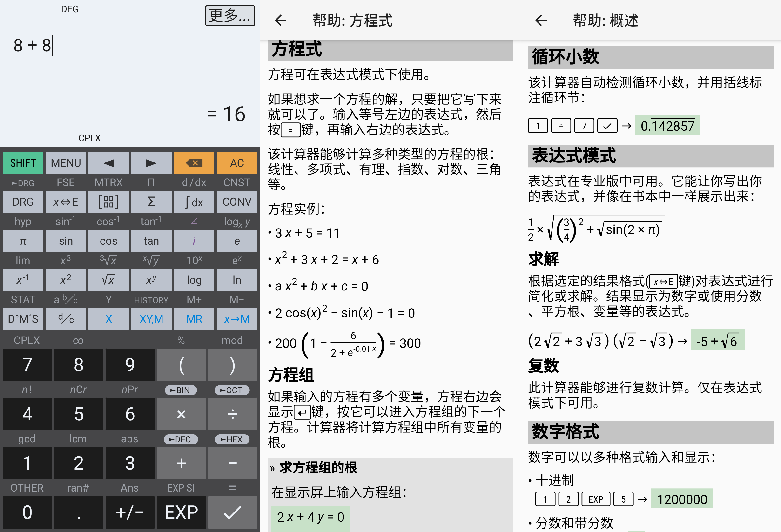Open the MENU key

(x=66, y=163)
